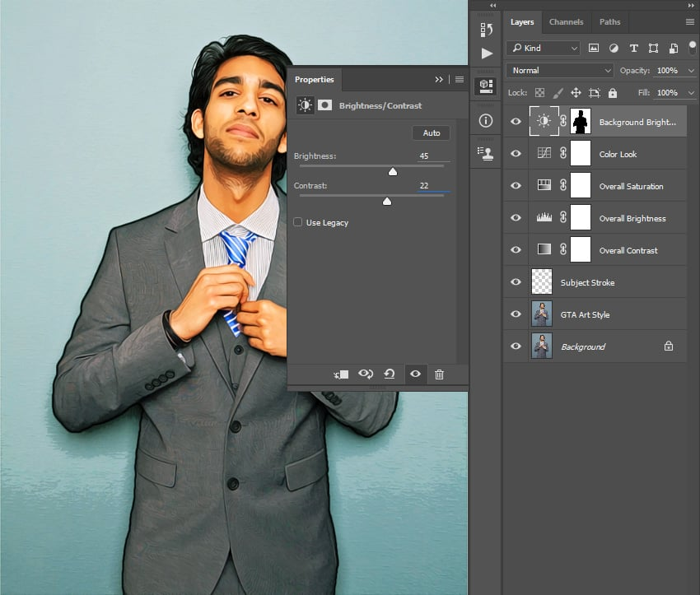Image resolution: width=700 pixels, height=595 pixels.
Task: Open the Kind filter dropdown
Action: pos(543,49)
